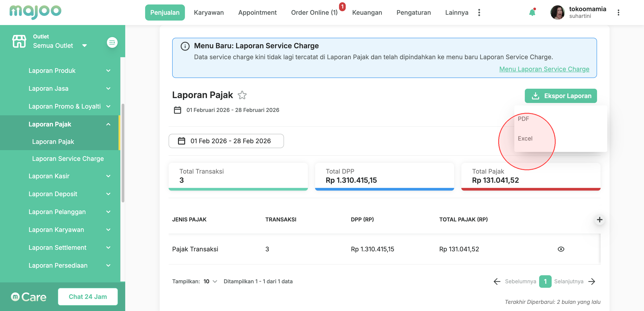The image size is (644, 311).
Task: Follow the Menu Laporan Service Charge link
Action: pyautogui.click(x=544, y=69)
